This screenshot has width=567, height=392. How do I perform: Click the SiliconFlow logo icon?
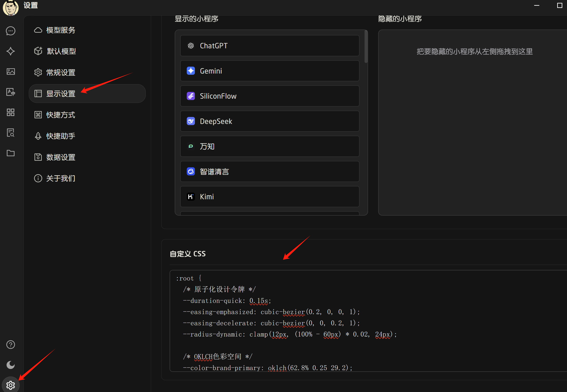coord(191,96)
